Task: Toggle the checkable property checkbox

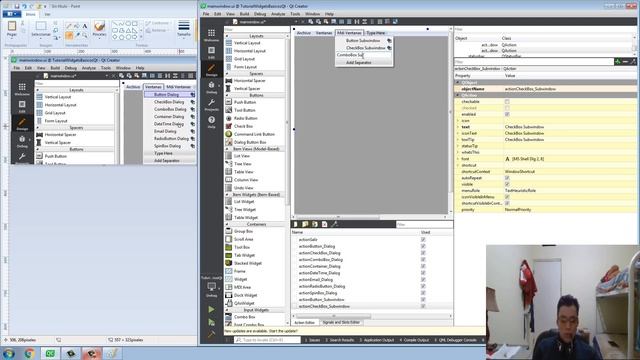Action: pyautogui.click(x=507, y=101)
